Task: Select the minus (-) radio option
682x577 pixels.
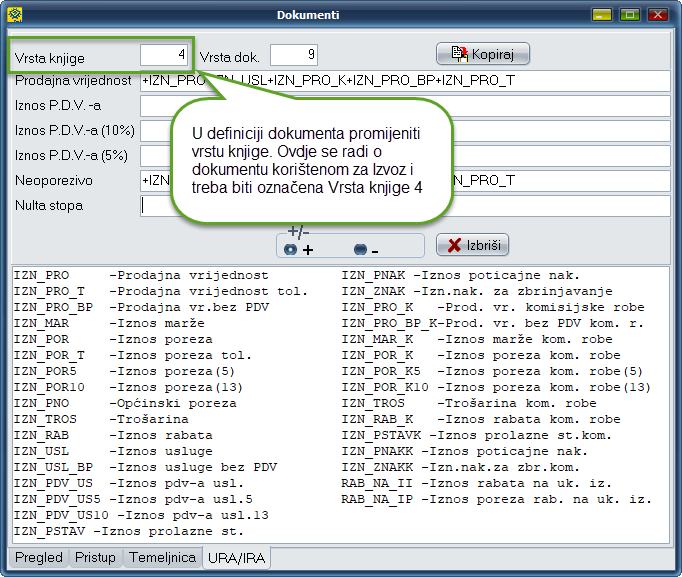Action: [360, 249]
